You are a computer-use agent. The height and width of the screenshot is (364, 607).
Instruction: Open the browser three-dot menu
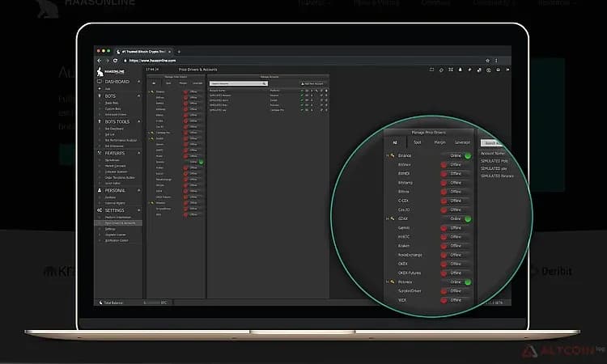point(496,61)
